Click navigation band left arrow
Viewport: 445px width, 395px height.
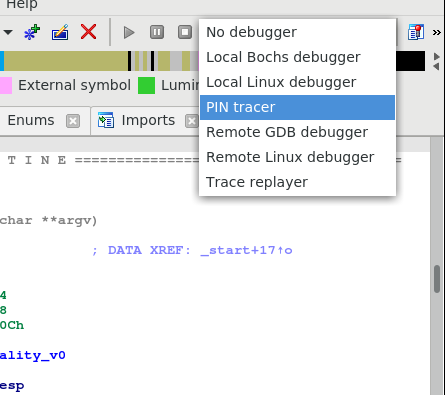437,66
